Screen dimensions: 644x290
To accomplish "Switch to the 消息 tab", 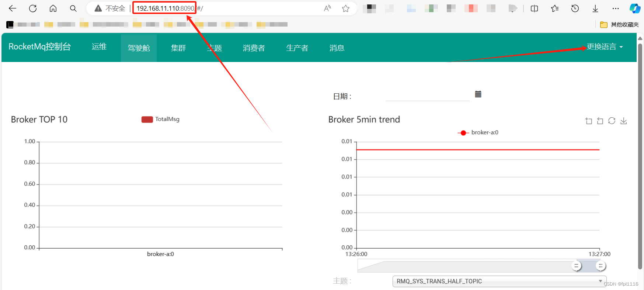I will 337,48.
